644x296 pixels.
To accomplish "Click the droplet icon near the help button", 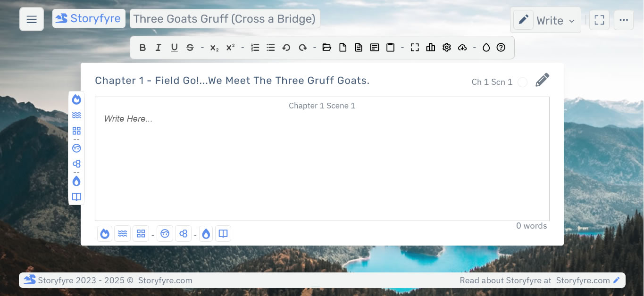I will tap(486, 47).
